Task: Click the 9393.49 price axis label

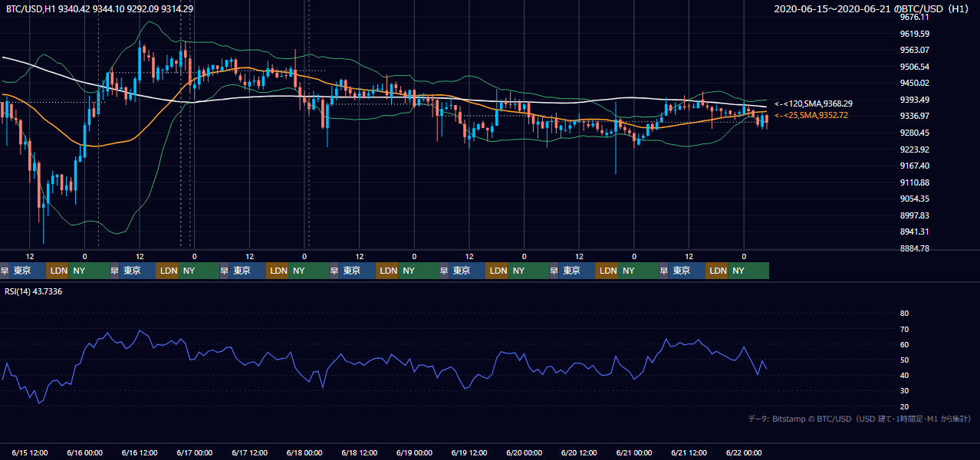Action: click(x=915, y=100)
